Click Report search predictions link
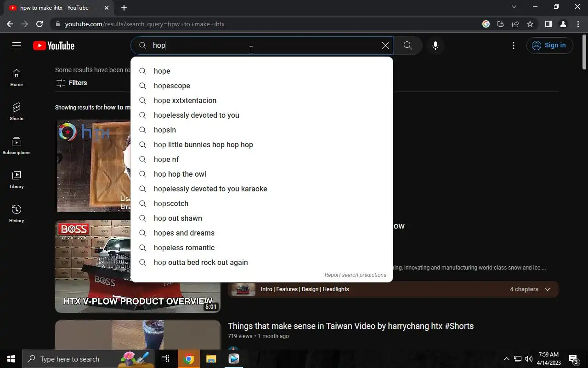 pyautogui.click(x=355, y=275)
